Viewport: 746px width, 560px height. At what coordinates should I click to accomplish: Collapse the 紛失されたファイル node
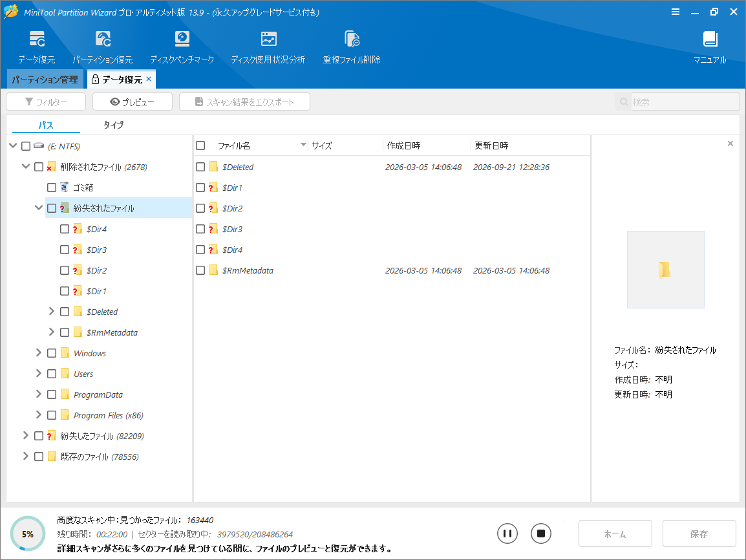coord(39,208)
